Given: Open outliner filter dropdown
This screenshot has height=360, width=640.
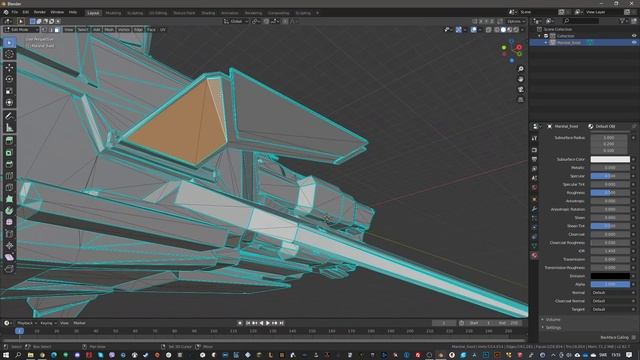Looking at the screenshot, I should (623, 21).
